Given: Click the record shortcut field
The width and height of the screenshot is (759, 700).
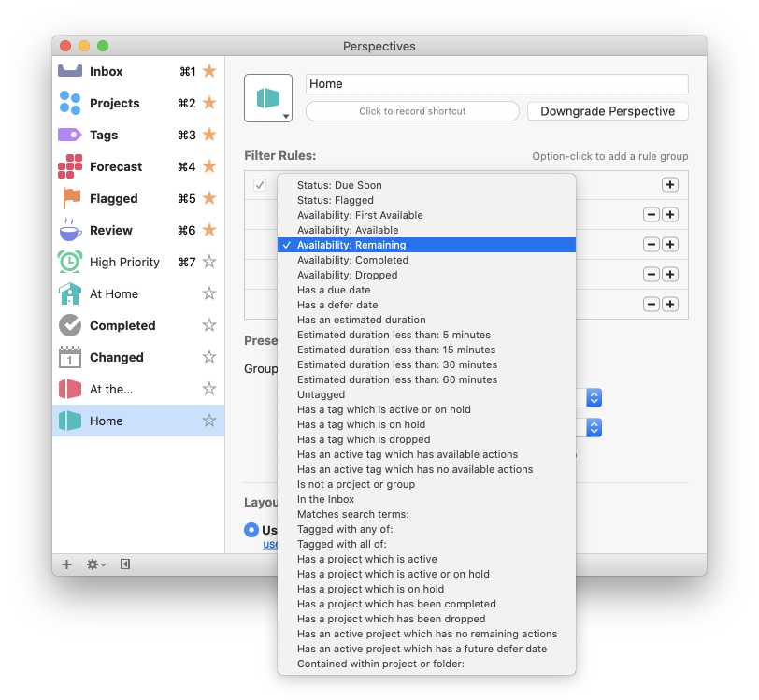Looking at the screenshot, I should (412, 111).
